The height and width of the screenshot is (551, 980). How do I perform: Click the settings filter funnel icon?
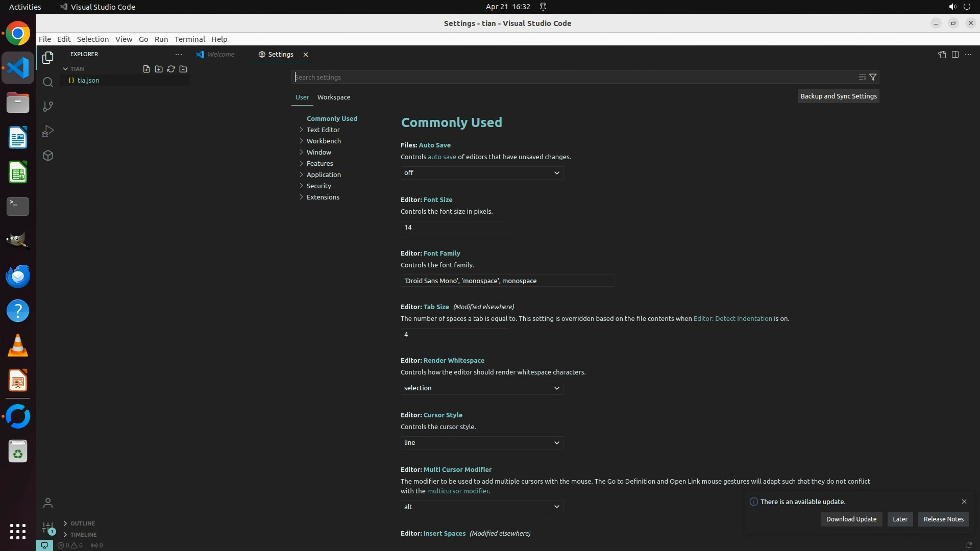[873, 77]
